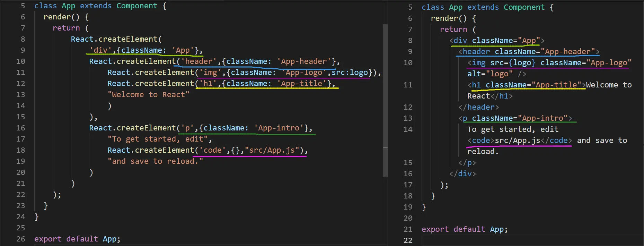Image resolution: width=644 pixels, height=246 pixels.
Task: Click 'return (' on left editor line 7
Action: point(71,28)
